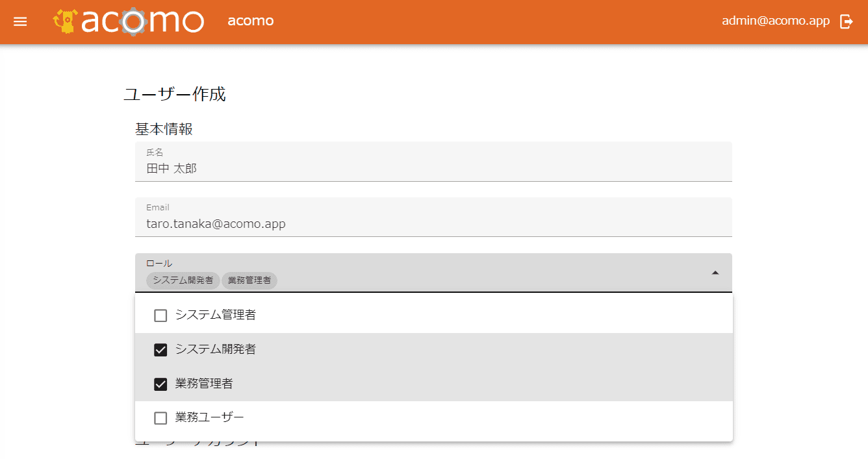The width and height of the screenshot is (868, 459).
Task: Click the acomo logo
Action: pyautogui.click(x=129, y=21)
